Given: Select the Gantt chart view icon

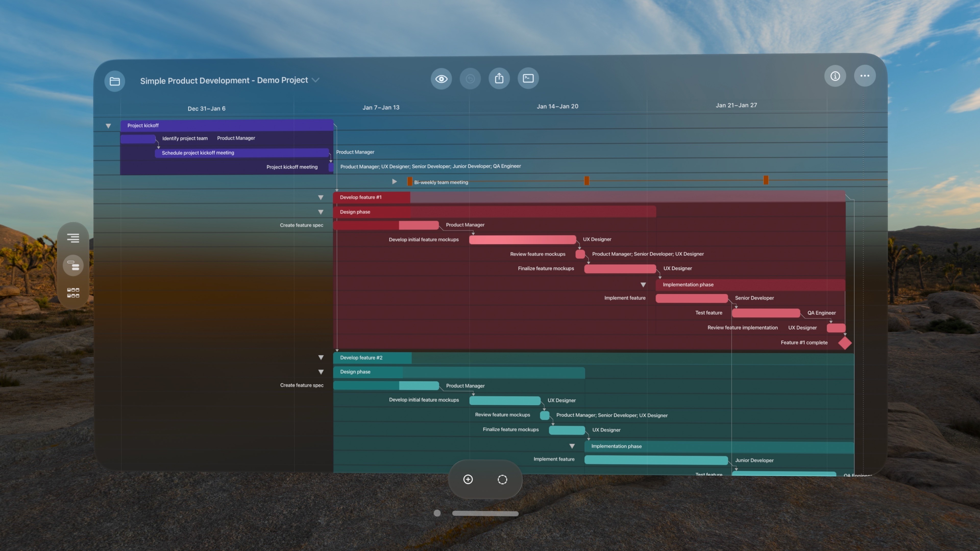Looking at the screenshot, I should pos(73,265).
